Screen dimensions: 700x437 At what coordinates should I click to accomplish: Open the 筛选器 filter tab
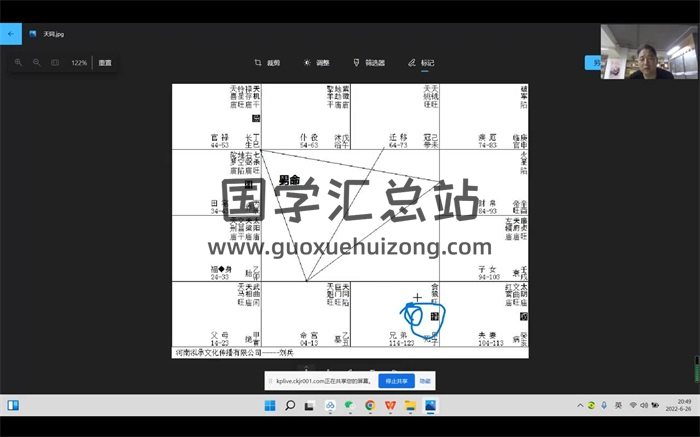[x=369, y=63]
